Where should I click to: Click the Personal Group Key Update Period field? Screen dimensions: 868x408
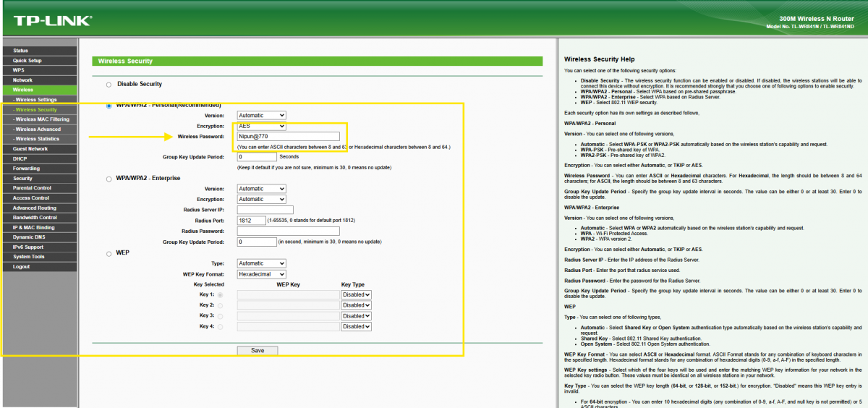258,156
